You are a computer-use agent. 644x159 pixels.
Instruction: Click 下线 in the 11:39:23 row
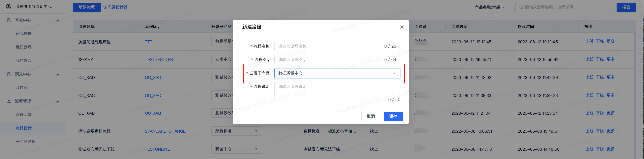tap(600, 95)
